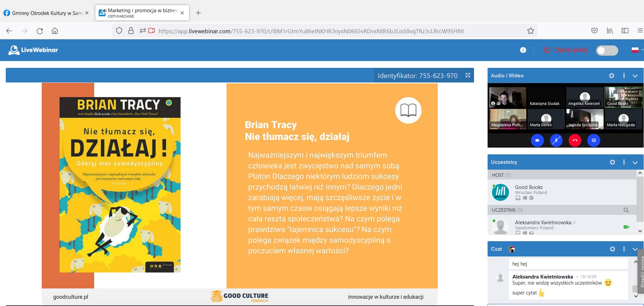Click the camera sharing indicator in address bar

pos(152,31)
